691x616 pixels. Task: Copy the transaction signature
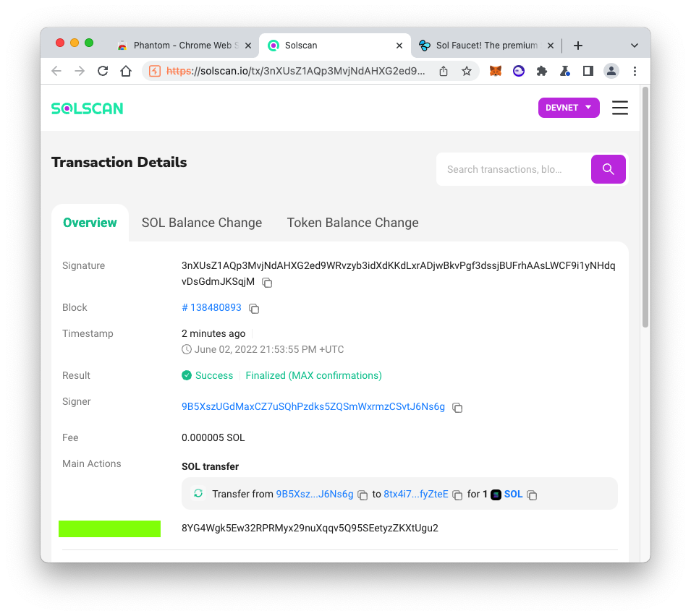point(267,282)
